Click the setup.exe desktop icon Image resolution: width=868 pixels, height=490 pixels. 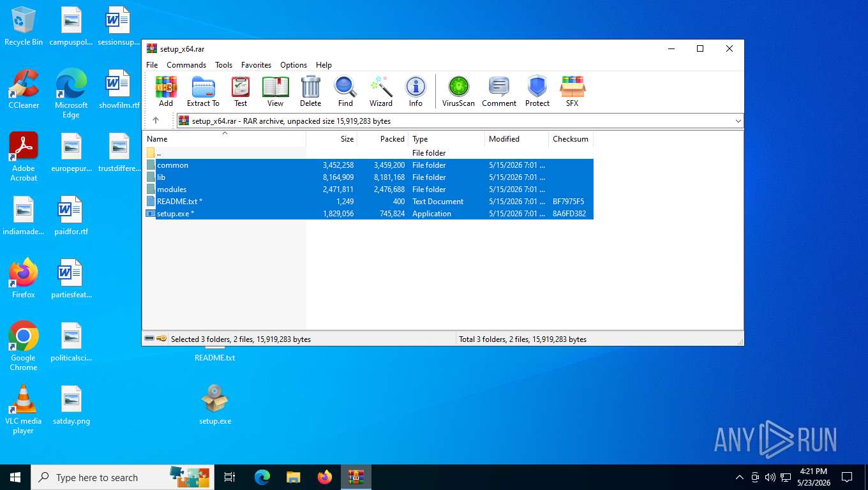(x=215, y=405)
